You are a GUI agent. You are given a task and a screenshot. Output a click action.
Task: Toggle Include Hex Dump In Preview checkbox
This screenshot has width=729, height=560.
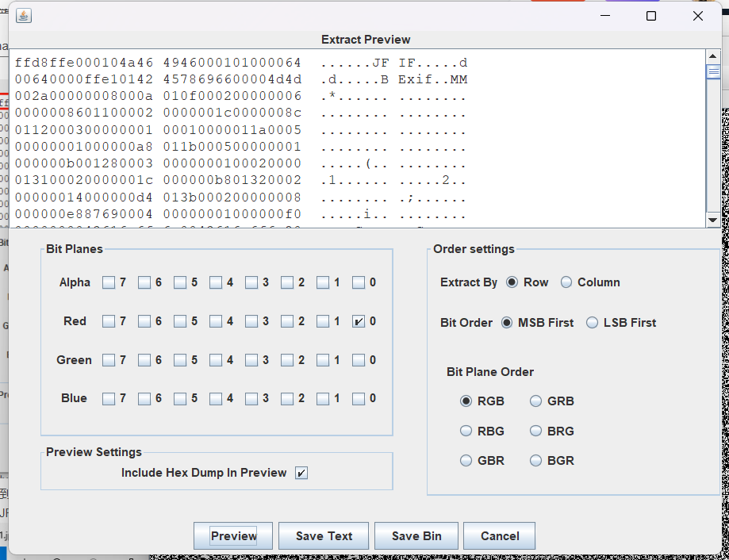[301, 473]
